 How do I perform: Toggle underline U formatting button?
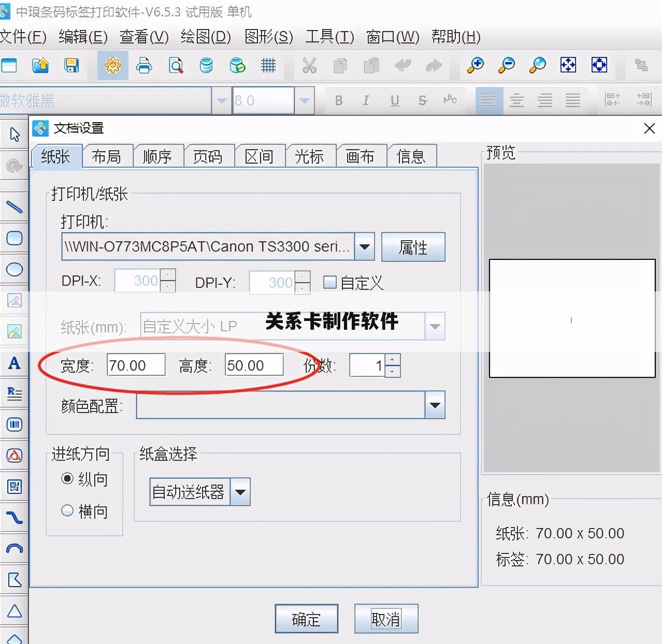click(x=395, y=100)
